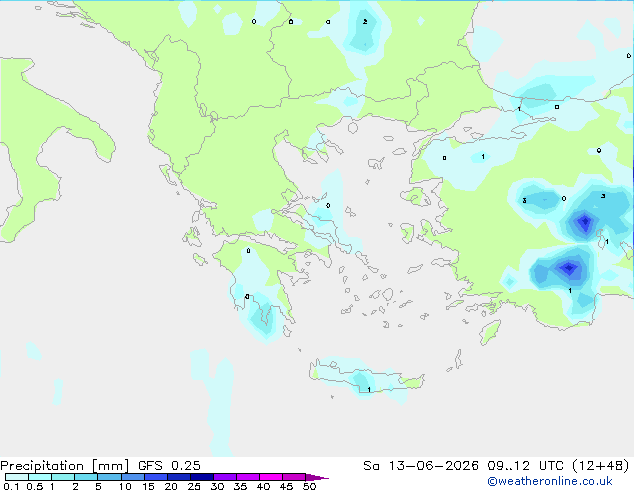Click the legend number 20
Screen dimensions: 634x490
(171, 486)
